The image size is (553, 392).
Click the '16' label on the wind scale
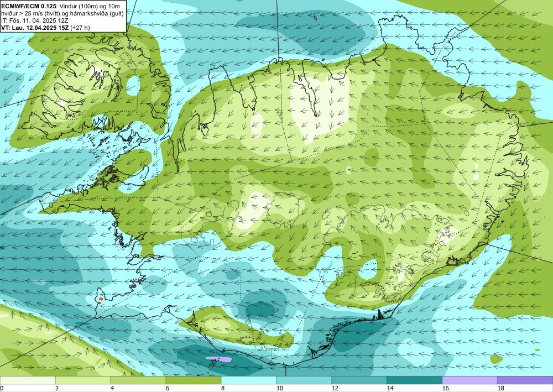[446, 388]
